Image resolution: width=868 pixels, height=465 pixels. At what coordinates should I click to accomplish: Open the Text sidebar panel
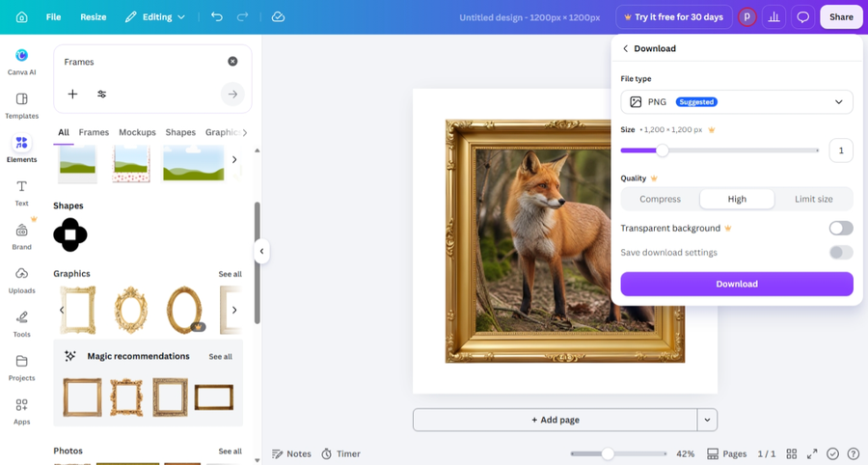21,193
